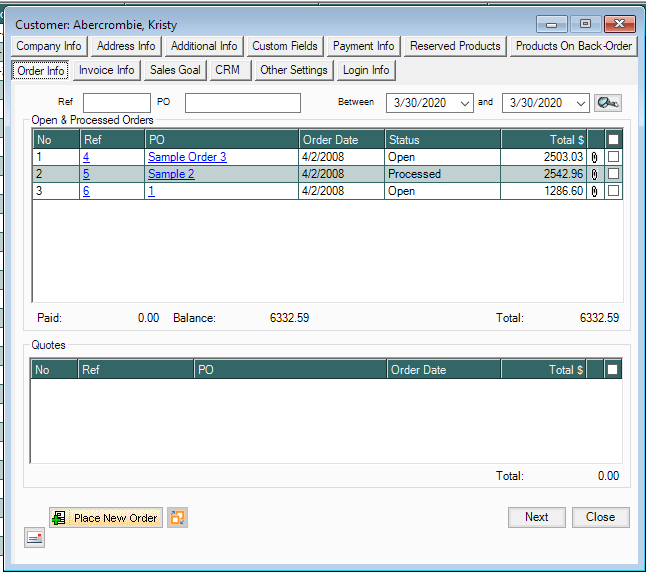Tick the checkbox on the Processed order row
The image size is (646, 572).
click(613, 174)
